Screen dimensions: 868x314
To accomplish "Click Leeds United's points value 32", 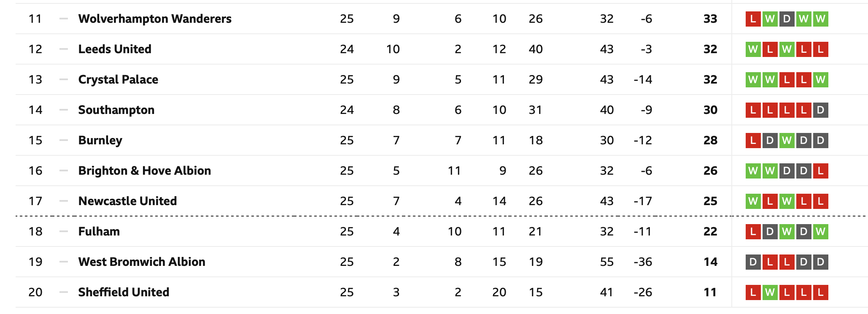I will [710, 49].
